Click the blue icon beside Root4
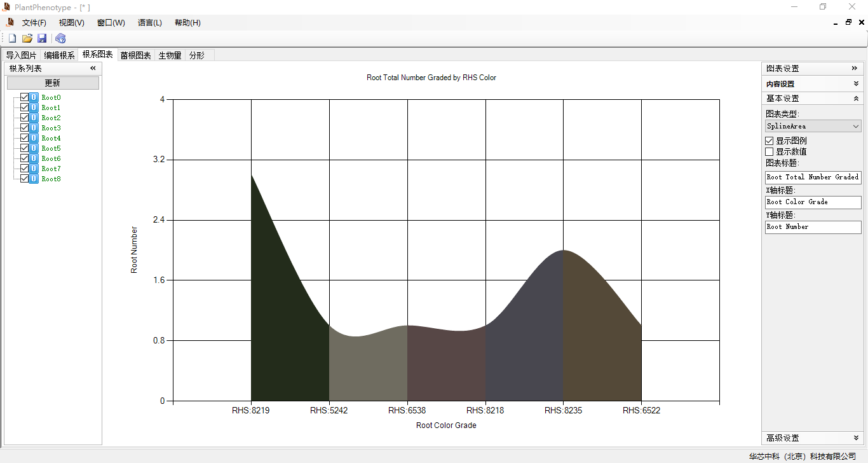This screenshot has width=868, height=463. (34, 138)
